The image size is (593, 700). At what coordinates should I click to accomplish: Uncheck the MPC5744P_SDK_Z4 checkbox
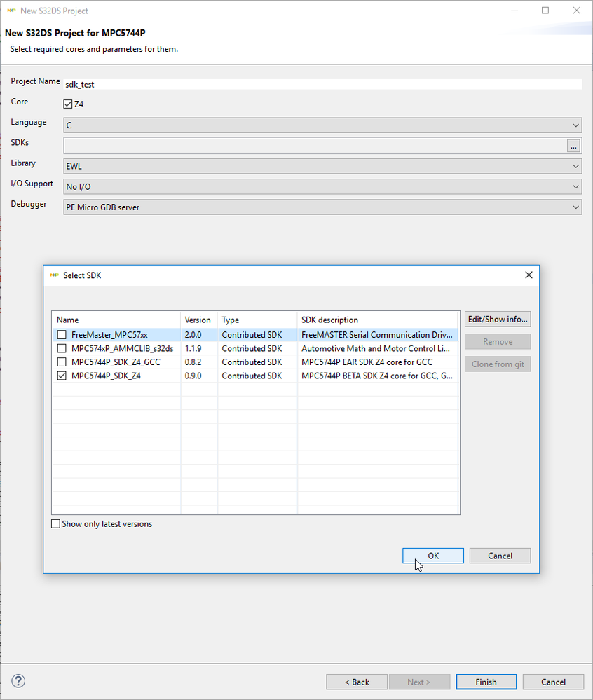[x=62, y=376]
